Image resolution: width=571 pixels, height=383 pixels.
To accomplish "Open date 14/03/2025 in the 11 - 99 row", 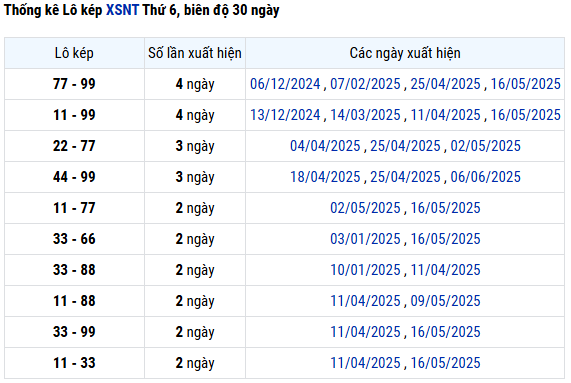I will coord(365,115).
